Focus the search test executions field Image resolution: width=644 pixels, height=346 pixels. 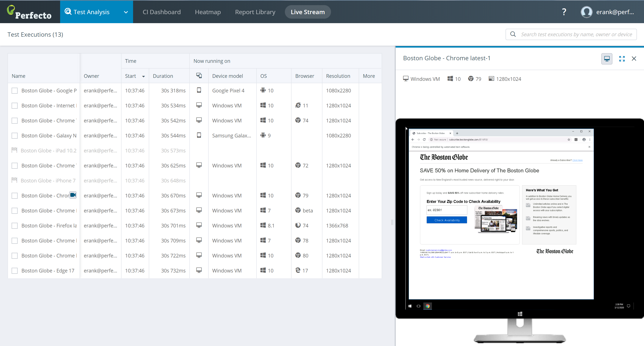576,35
